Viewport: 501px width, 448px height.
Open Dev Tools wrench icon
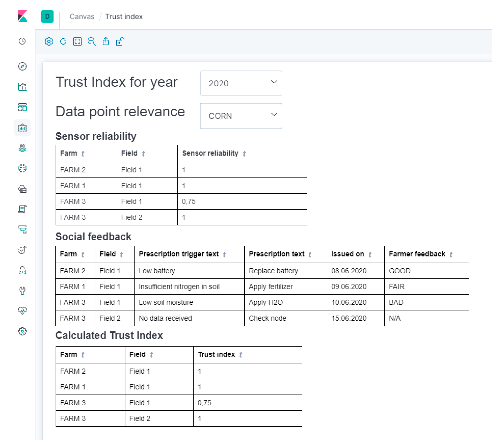(x=22, y=291)
